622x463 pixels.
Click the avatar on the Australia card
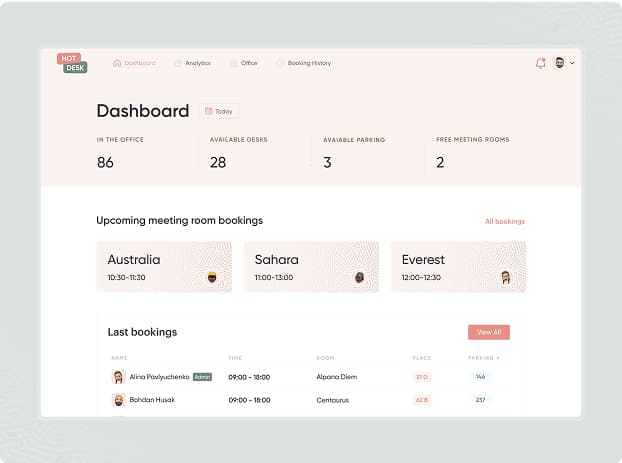[212, 277]
